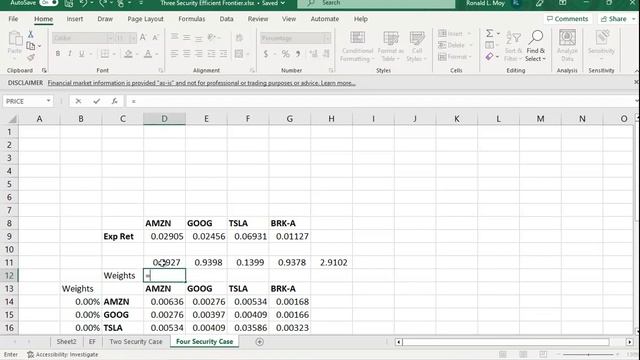Viewport: 640px width, 360px height.
Task: Click the Paste clipboard icon
Action: pyautogui.click(x=16, y=39)
